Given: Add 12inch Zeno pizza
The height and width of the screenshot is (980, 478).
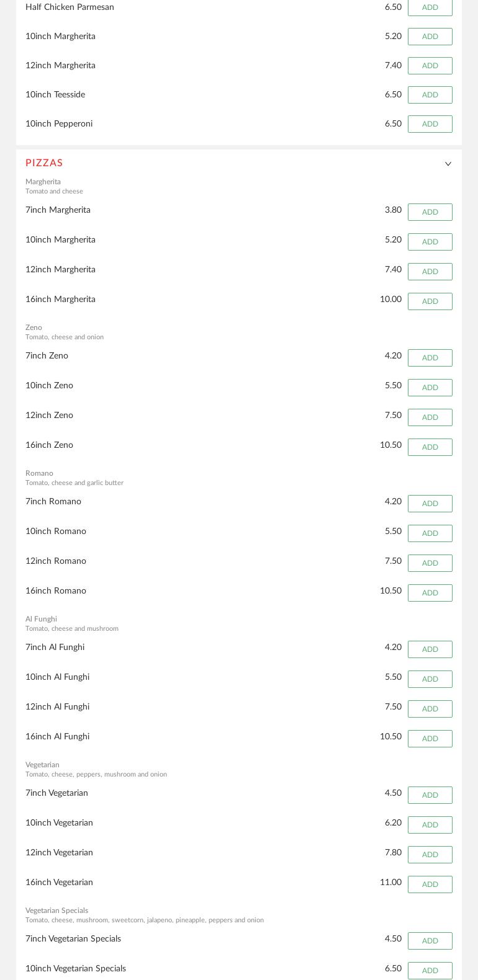Looking at the screenshot, I should 430,417.
